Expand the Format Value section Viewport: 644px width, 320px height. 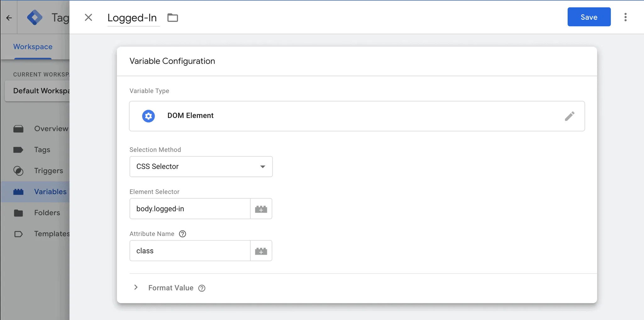(136, 288)
